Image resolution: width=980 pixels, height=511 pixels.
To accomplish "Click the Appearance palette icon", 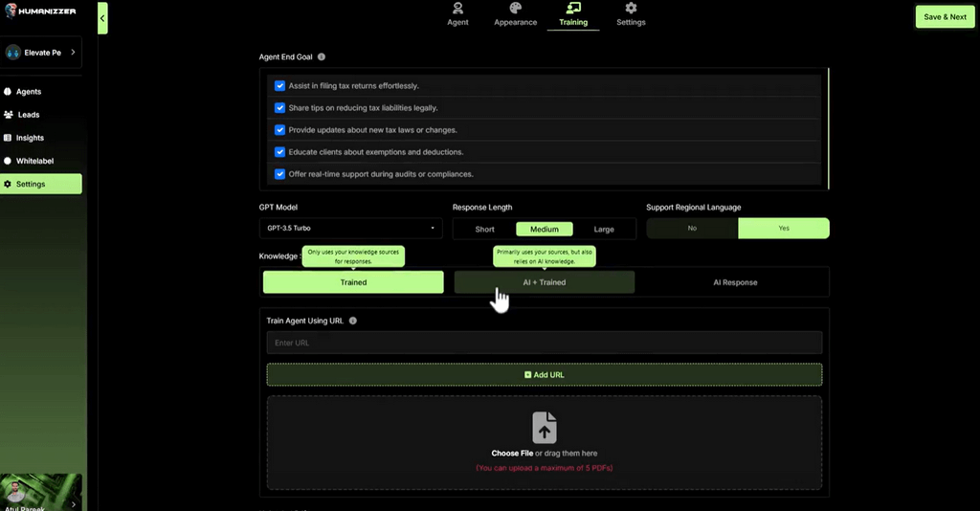I will [515, 9].
